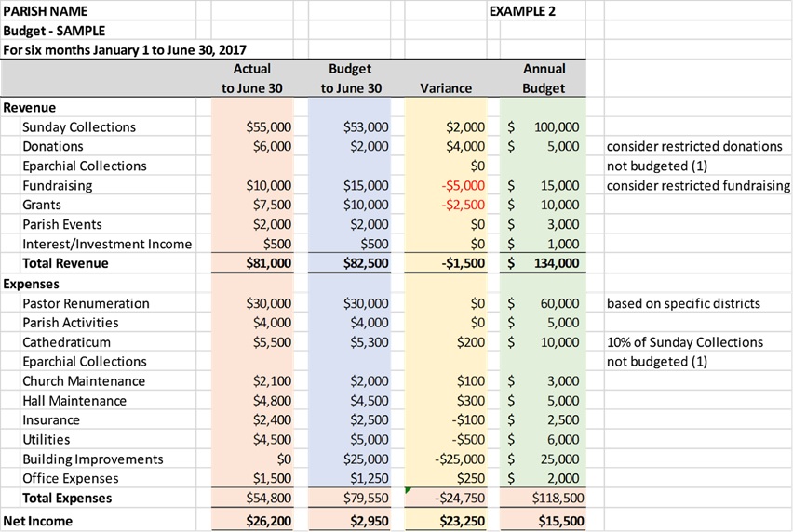Select the Fundraising variance cell showing -$5,000
793x532 pixels.
click(x=463, y=186)
